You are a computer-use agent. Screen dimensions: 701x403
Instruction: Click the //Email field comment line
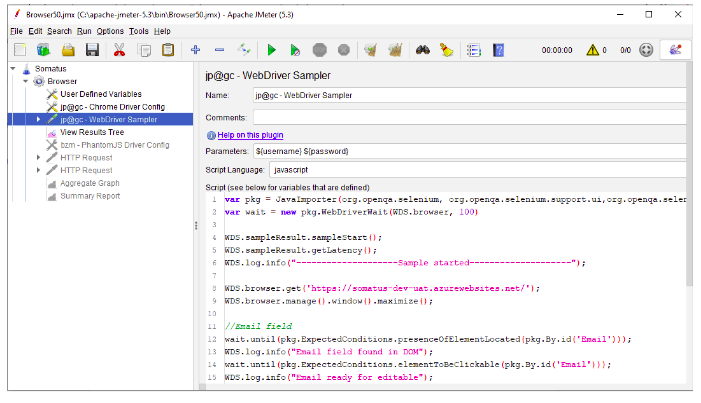pos(258,327)
